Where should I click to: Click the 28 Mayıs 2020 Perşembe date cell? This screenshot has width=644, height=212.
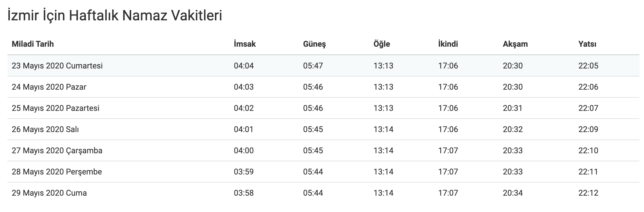(57, 172)
